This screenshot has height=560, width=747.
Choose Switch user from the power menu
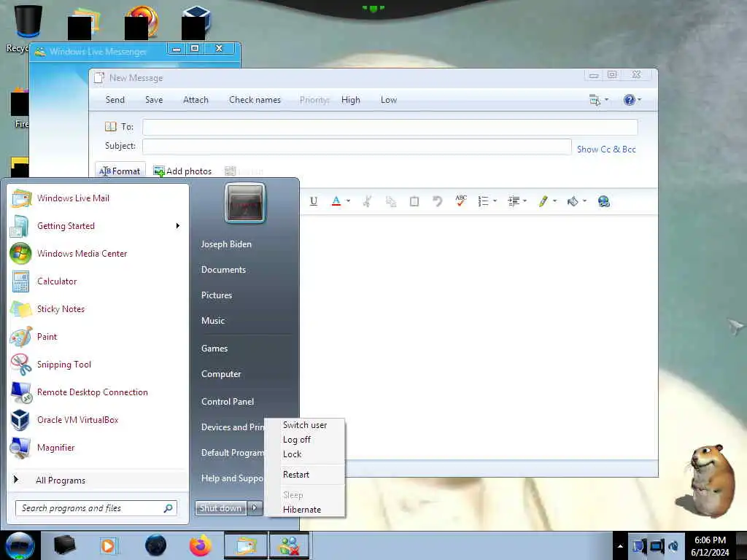(305, 425)
